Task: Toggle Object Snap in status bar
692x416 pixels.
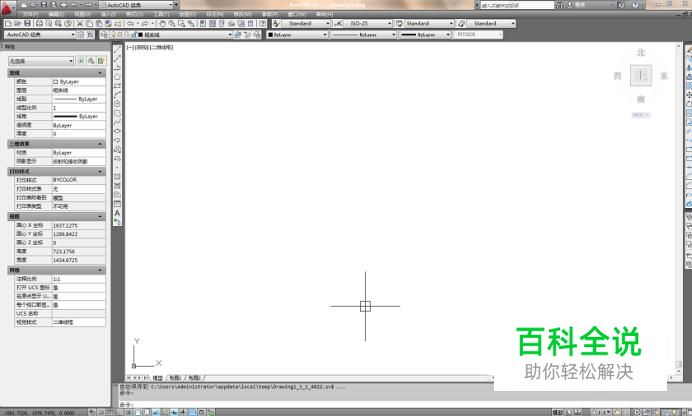Action: (138, 412)
